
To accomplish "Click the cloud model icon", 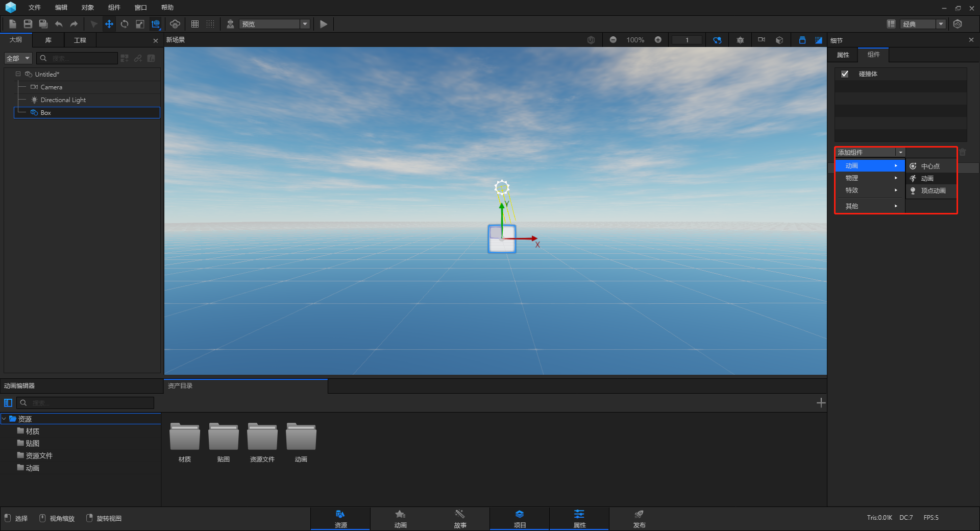I will pyautogui.click(x=175, y=24).
